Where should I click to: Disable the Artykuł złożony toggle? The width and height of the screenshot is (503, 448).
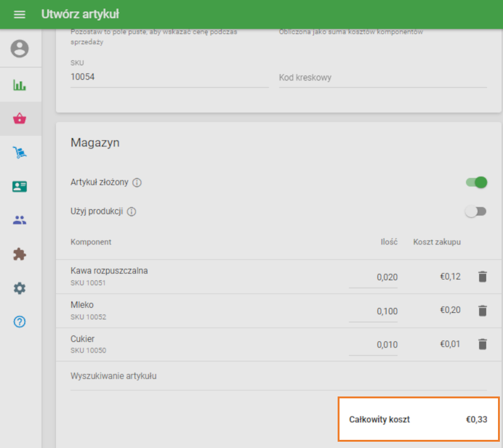tap(476, 182)
